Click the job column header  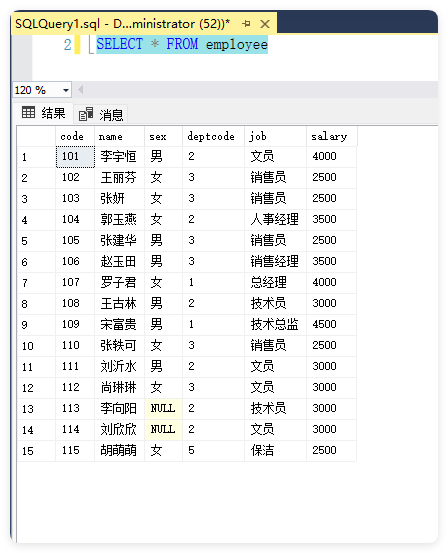275,136
